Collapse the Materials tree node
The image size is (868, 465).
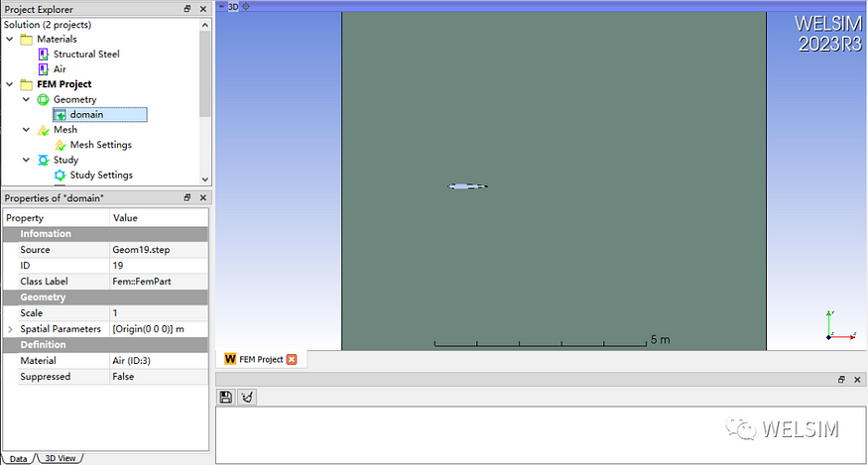coord(9,40)
